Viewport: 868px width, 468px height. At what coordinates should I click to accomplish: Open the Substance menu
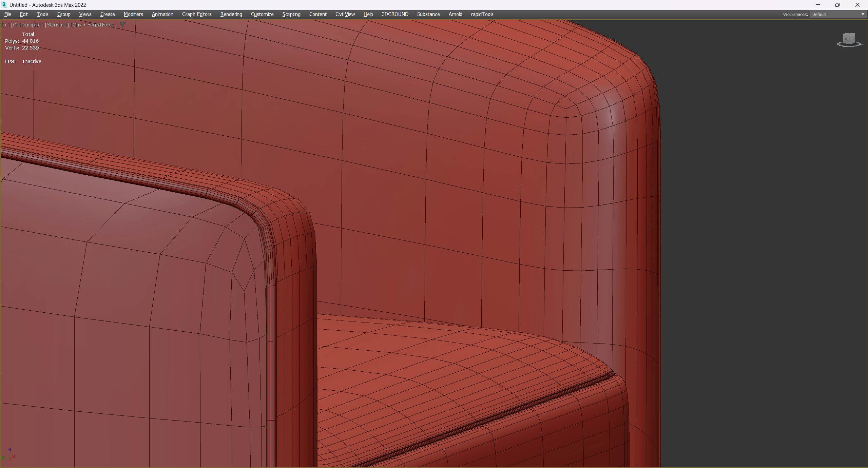428,14
